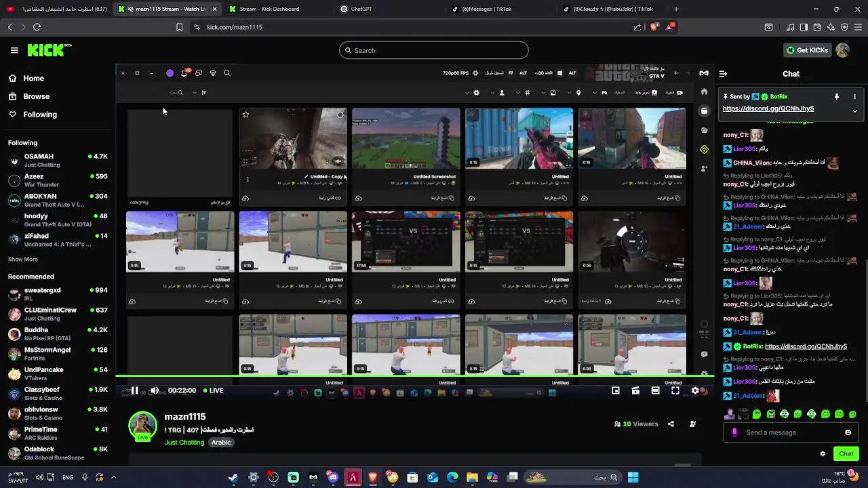Click the KICK logo
868x488 pixels.
click(49, 50)
